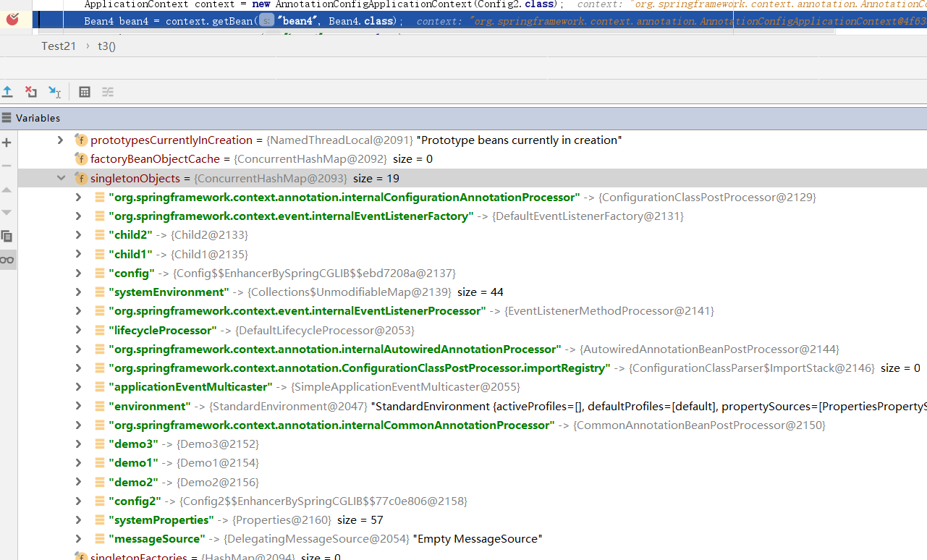The image size is (927, 560).
Task: Click the map entry icon of "messageSource"
Action: 100,538
